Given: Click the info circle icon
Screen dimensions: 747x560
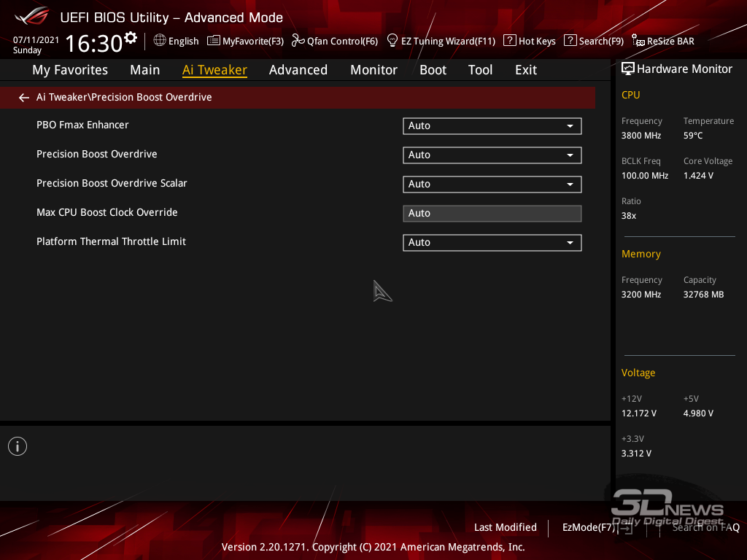Looking at the screenshot, I should 18,446.
